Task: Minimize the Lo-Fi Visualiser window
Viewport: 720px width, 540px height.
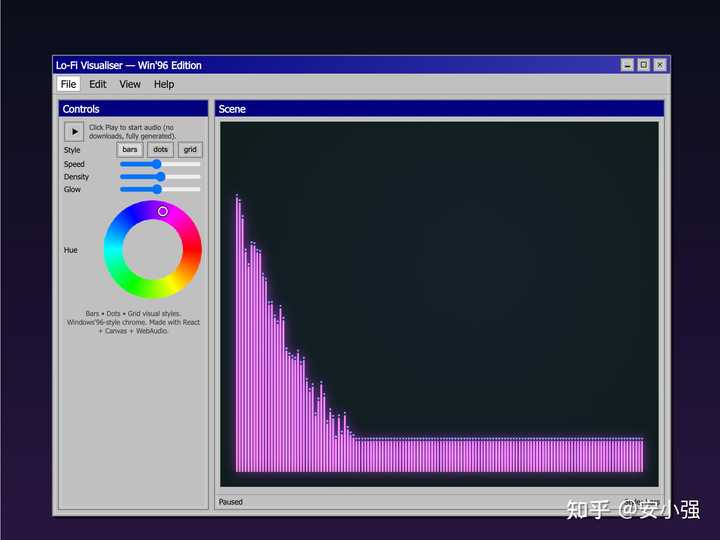Action: 627,65
